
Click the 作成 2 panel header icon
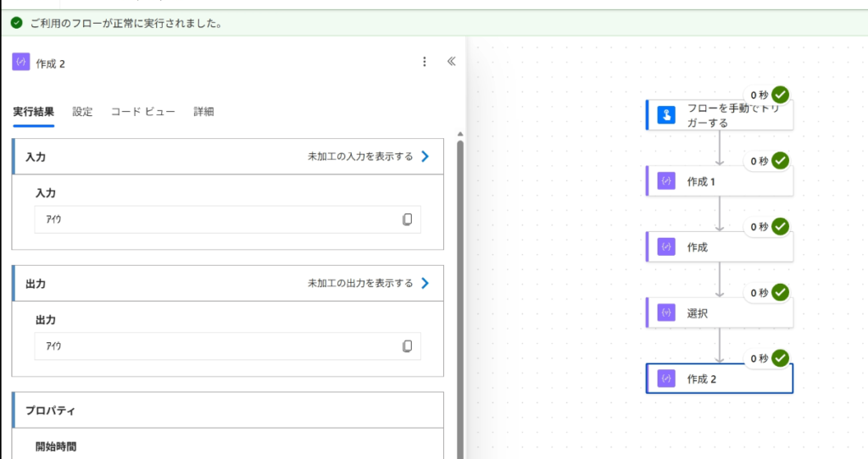pos(21,62)
